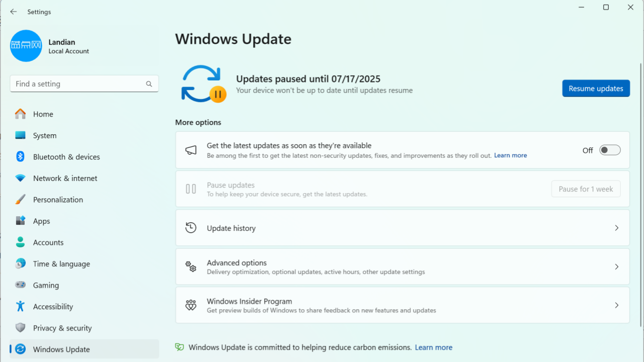Expand Windows Insider Program chevron
This screenshot has height=362, width=644.
pyautogui.click(x=617, y=305)
